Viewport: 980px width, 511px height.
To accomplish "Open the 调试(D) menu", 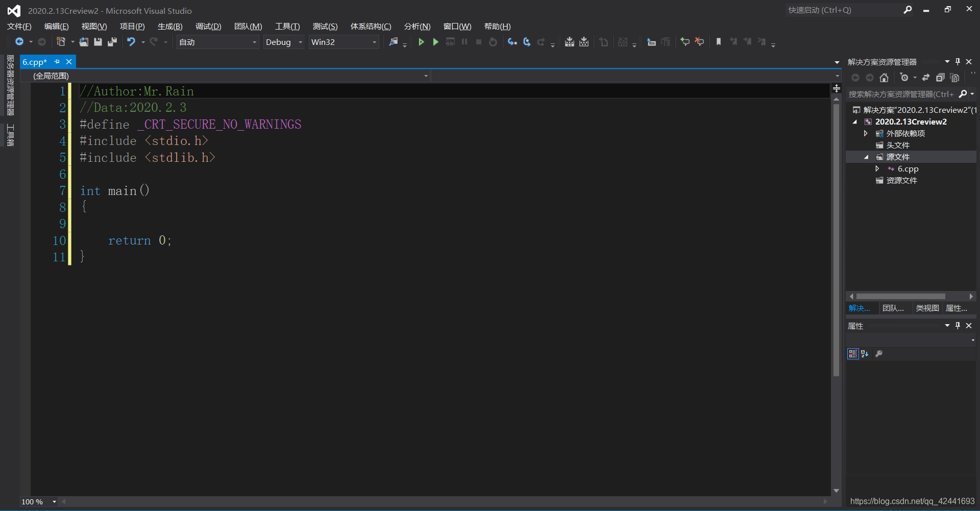I will (208, 27).
